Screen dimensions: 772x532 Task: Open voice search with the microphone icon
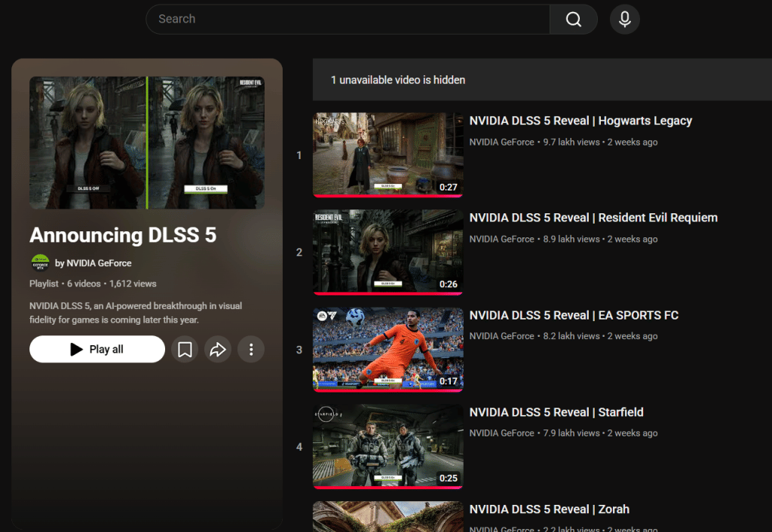(x=624, y=19)
